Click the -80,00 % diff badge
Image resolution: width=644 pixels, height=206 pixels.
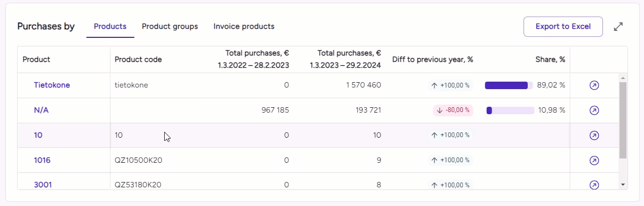point(453,110)
